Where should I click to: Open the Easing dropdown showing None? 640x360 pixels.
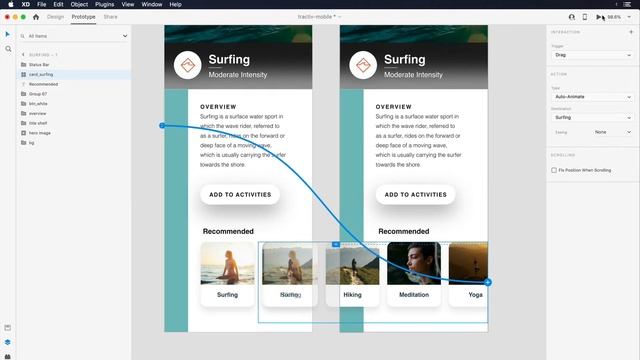tap(613, 132)
